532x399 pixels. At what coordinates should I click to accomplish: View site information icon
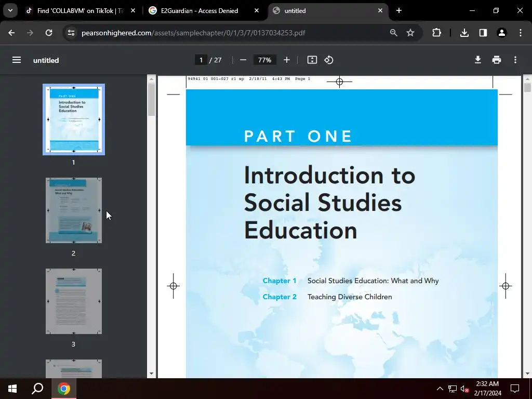click(71, 33)
